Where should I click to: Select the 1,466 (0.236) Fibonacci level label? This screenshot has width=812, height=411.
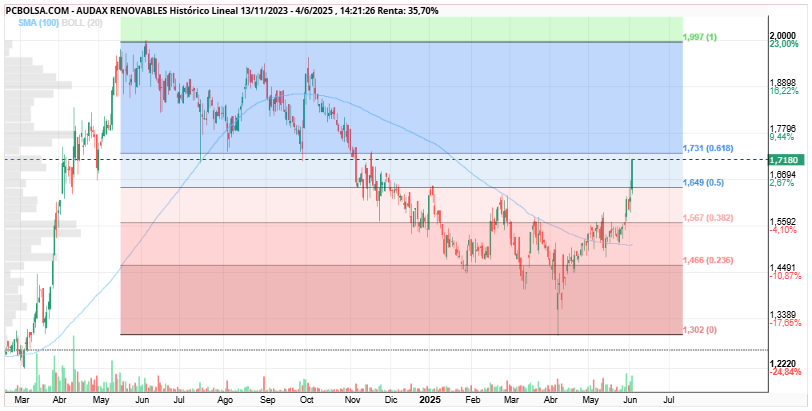pos(707,260)
